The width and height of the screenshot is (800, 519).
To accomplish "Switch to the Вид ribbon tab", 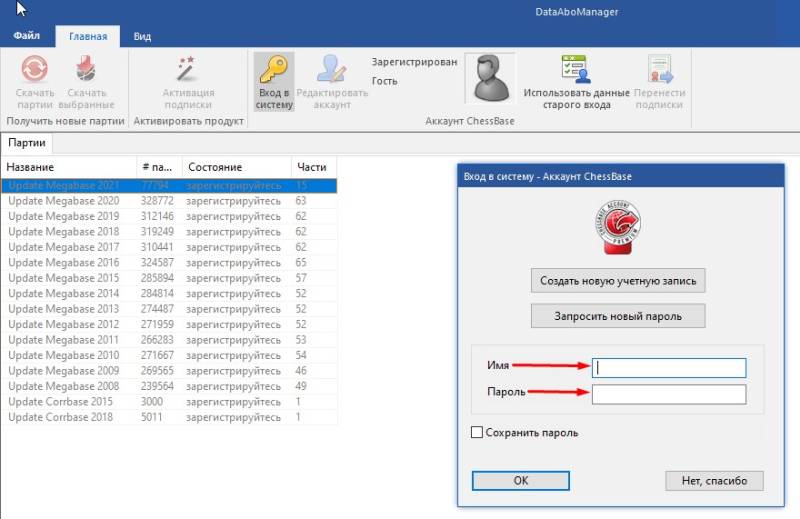I will 142,36.
